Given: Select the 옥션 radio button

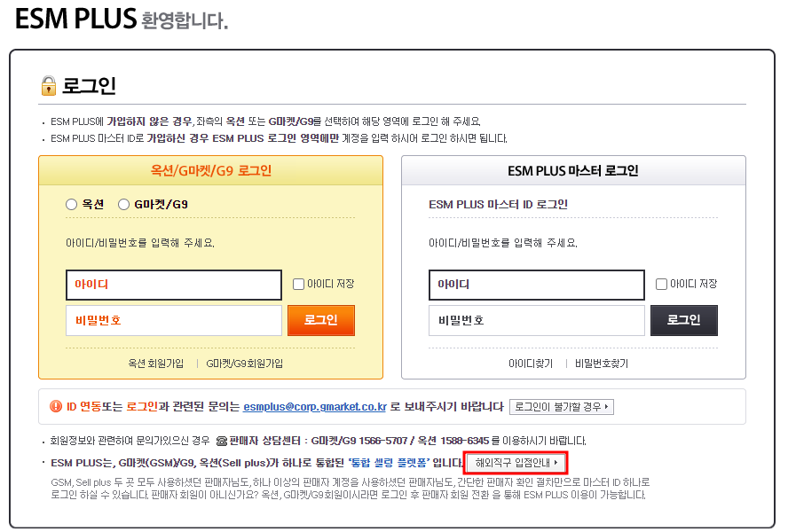Looking at the screenshot, I should coord(71,205).
